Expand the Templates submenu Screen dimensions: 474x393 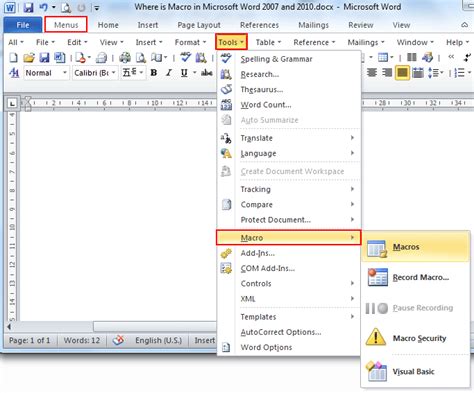(289, 317)
